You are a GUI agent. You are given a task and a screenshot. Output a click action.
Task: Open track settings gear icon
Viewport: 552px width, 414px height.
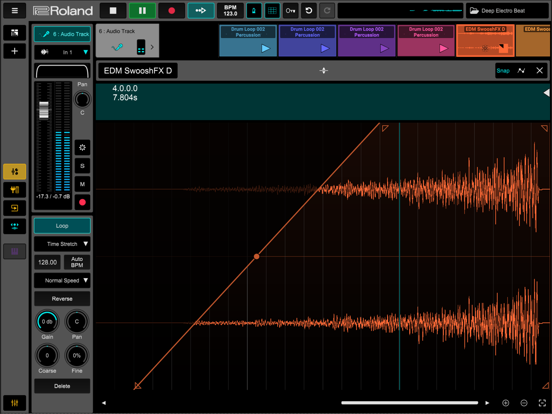[x=82, y=148]
